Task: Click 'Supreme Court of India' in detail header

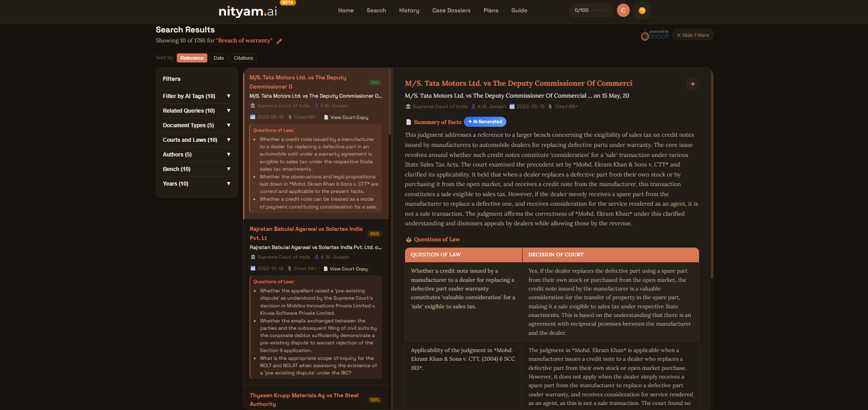Action: 440,107
